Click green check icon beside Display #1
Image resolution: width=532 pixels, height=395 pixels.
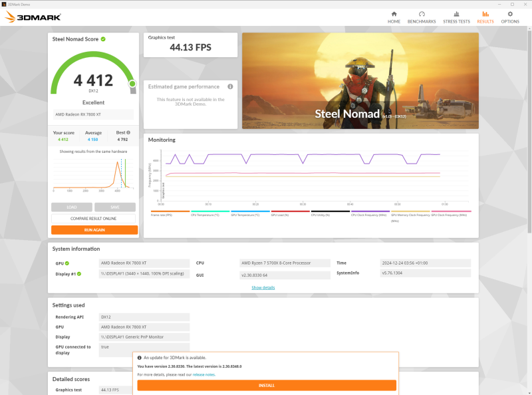click(79, 274)
